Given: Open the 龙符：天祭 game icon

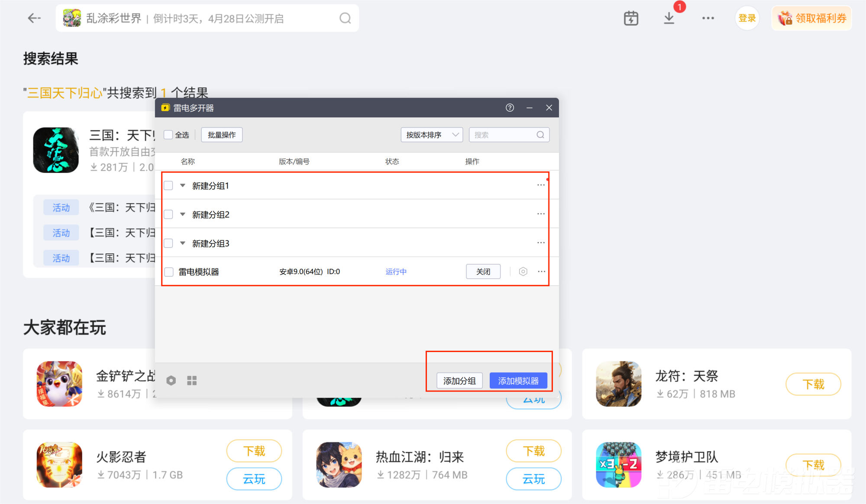Looking at the screenshot, I should [x=619, y=384].
